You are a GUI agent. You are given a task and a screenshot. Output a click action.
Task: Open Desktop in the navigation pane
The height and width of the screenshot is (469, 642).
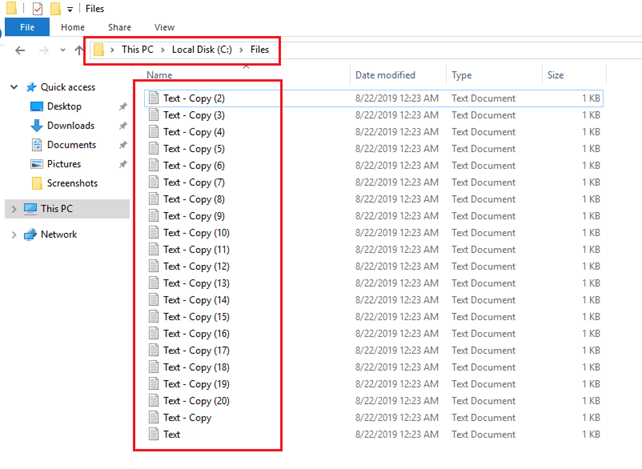click(x=64, y=106)
